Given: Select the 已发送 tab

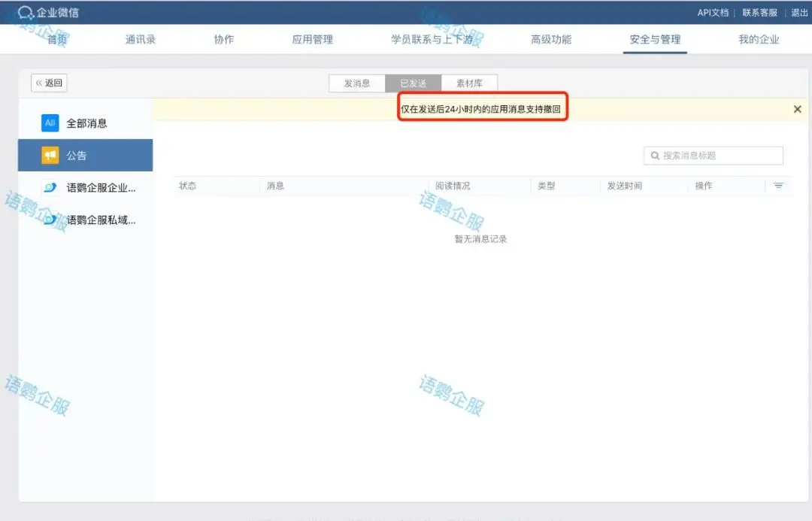Looking at the screenshot, I should pos(413,83).
